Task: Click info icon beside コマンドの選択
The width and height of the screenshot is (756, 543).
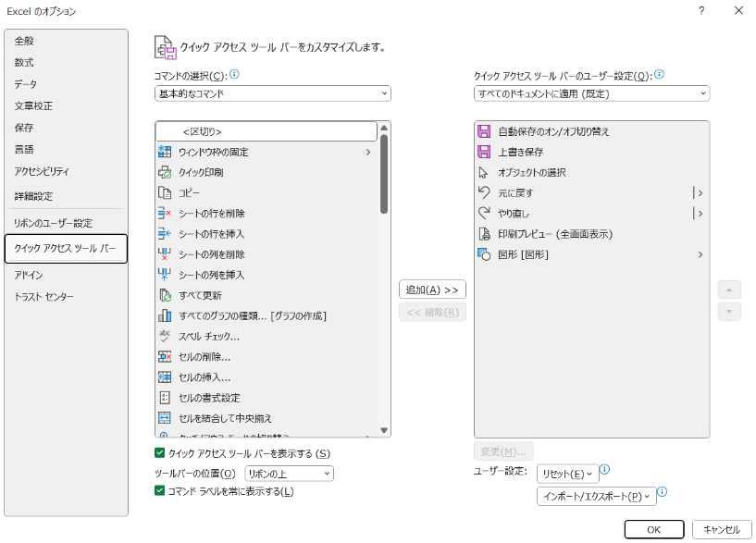Action: [x=234, y=74]
